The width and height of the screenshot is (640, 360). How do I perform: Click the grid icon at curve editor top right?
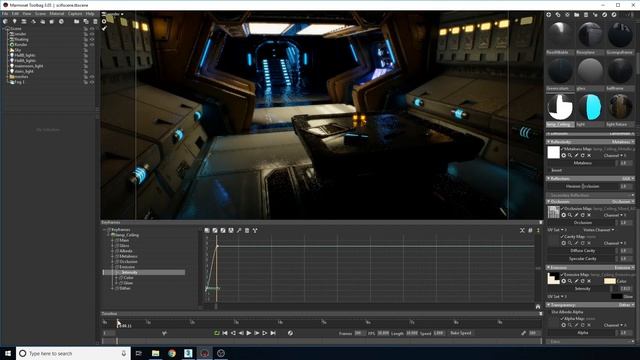(x=530, y=230)
